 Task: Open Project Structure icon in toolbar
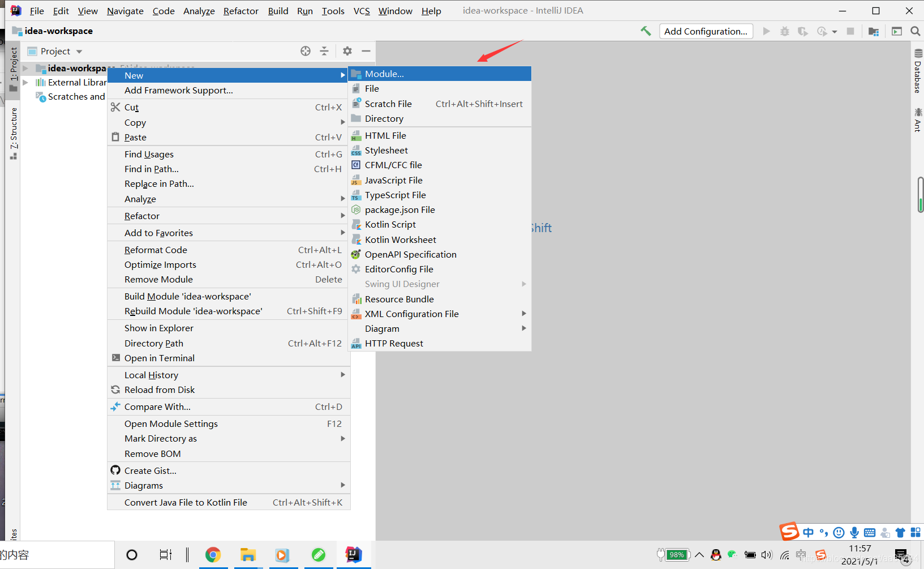tap(874, 31)
